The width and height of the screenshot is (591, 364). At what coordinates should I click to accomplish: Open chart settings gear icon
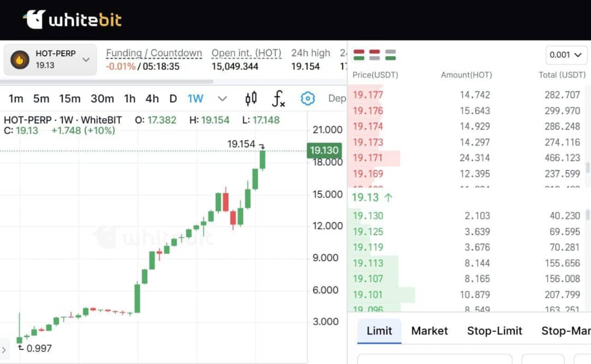tap(308, 98)
